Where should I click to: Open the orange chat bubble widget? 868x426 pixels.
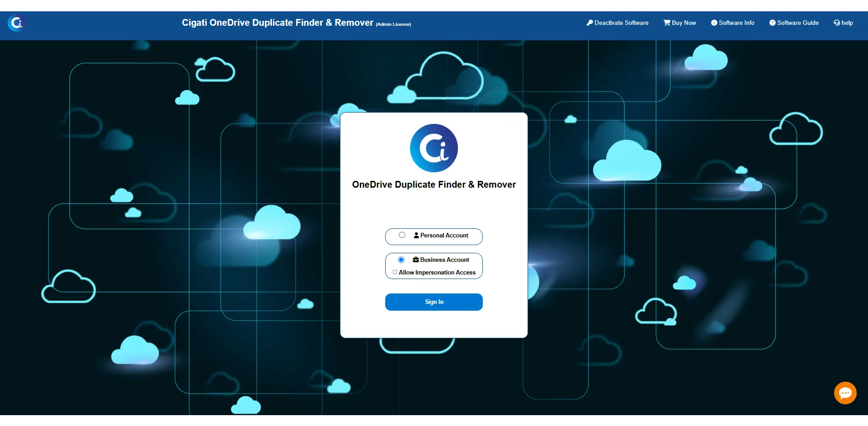pos(845,393)
